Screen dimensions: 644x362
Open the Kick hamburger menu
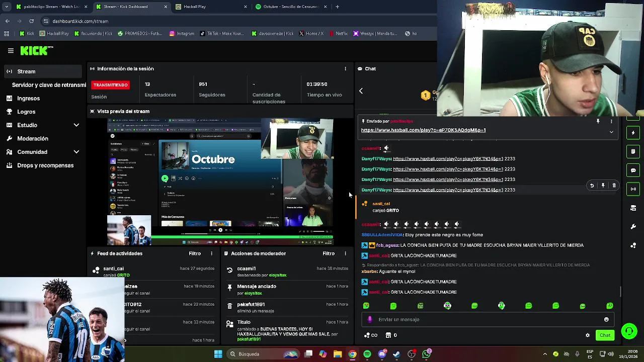tap(11, 50)
